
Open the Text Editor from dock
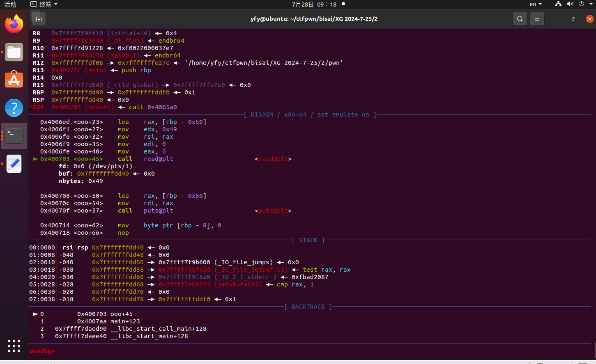14,164
